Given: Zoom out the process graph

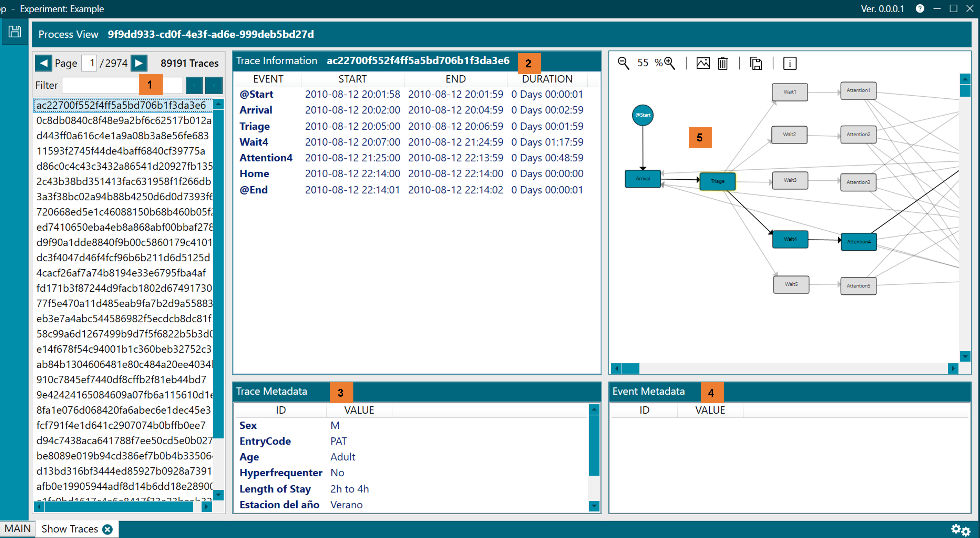Looking at the screenshot, I should click(623, 63).
